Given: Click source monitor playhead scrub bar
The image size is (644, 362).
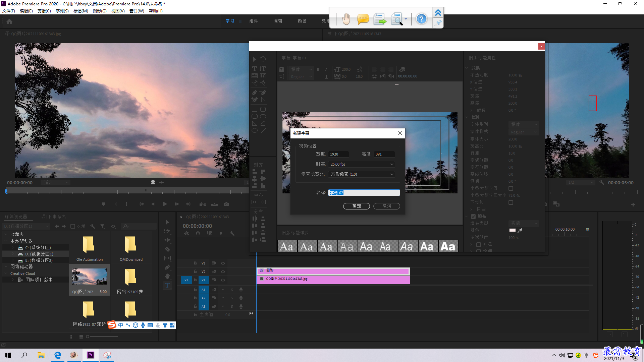Looking at the screenshot, I should point(126,191).
